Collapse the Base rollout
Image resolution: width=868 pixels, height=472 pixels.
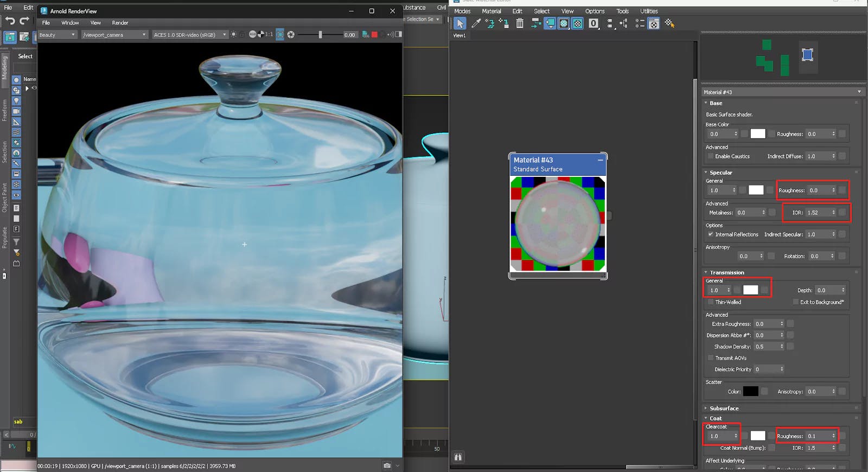pos(706,103)
